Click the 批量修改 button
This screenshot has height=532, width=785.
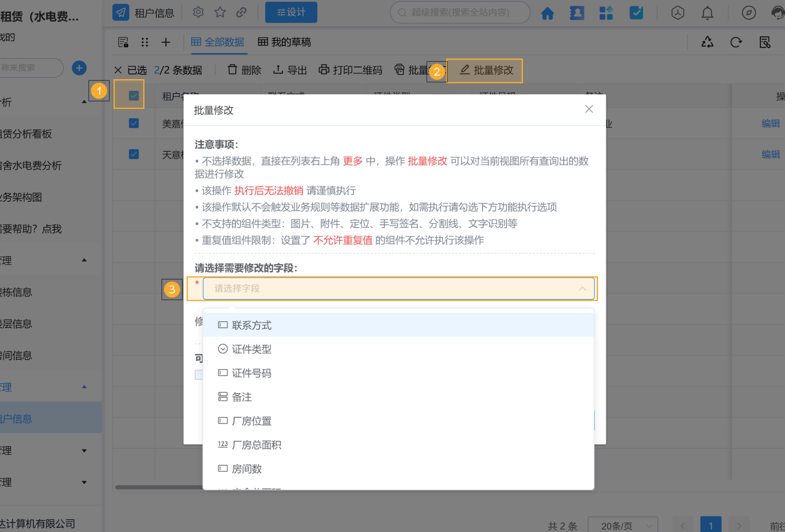point(485,70)
